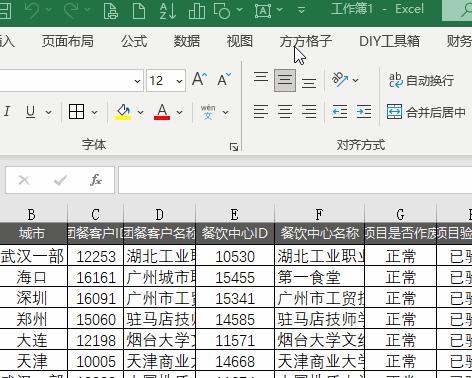Expand the font color dropdown arrow
Screen dimensions: 472x378
click(x=180, y=112)
